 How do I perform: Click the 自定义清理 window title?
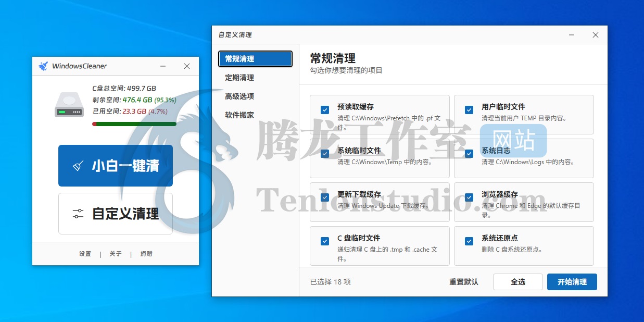pyautogui.click(x=235, y=35)
